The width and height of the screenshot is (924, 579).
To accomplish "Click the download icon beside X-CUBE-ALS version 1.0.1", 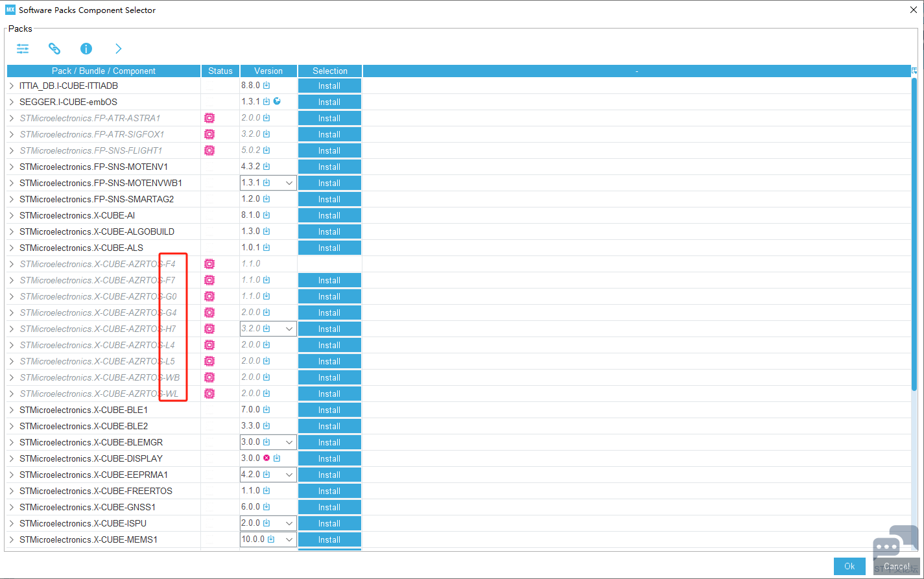I will [x=267, y=248].
